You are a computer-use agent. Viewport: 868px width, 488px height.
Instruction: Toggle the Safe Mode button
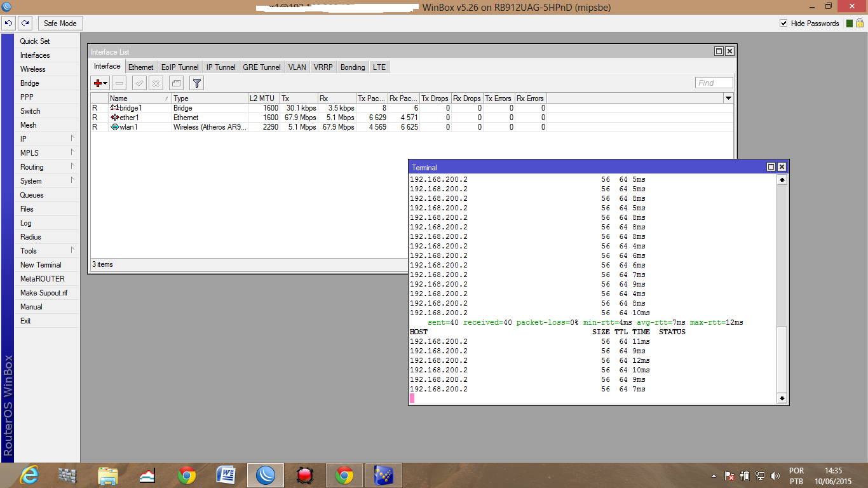pyautogui.click(x=60, y=24)
